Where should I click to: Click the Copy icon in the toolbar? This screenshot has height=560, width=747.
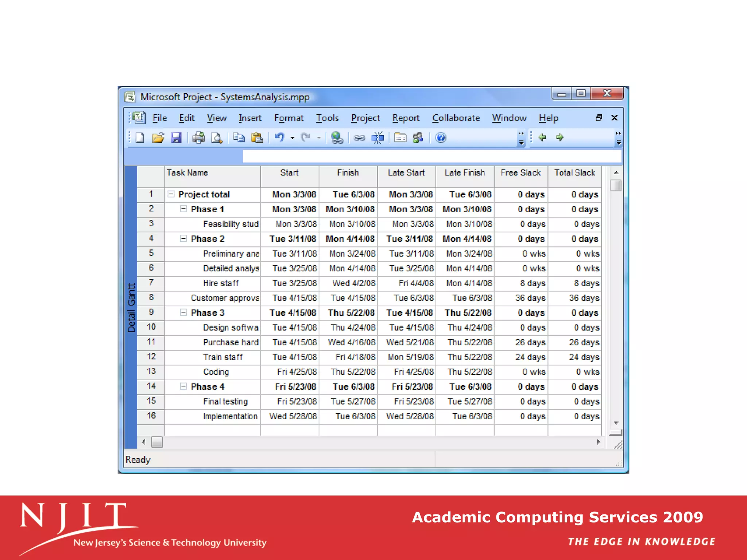(x=239, y=138)
